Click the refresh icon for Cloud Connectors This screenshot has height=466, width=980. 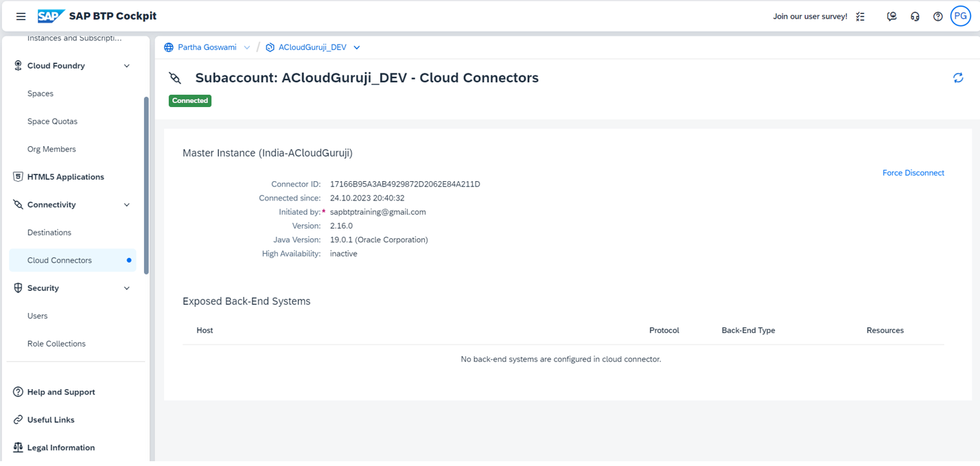[x=958, y=78]
